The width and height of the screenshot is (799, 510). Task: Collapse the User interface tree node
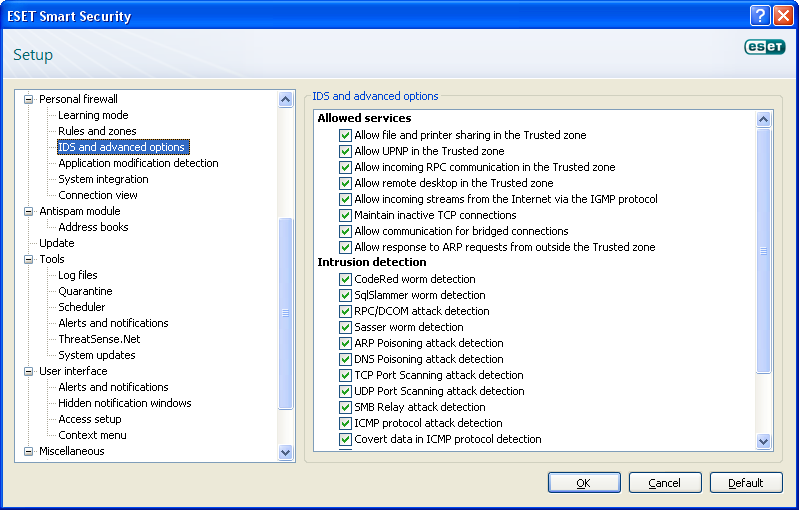(x=29, y=371)
